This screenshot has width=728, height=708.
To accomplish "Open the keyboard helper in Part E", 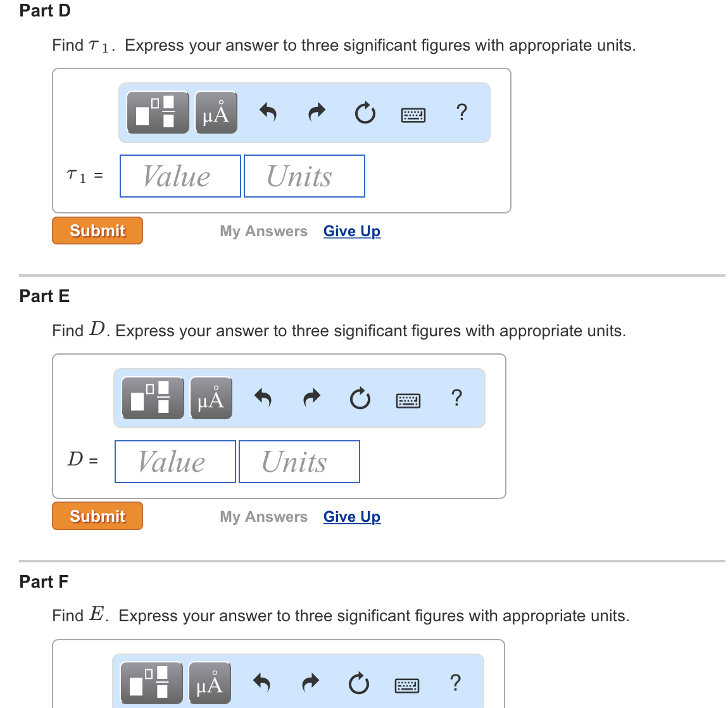I will point(408,400).
